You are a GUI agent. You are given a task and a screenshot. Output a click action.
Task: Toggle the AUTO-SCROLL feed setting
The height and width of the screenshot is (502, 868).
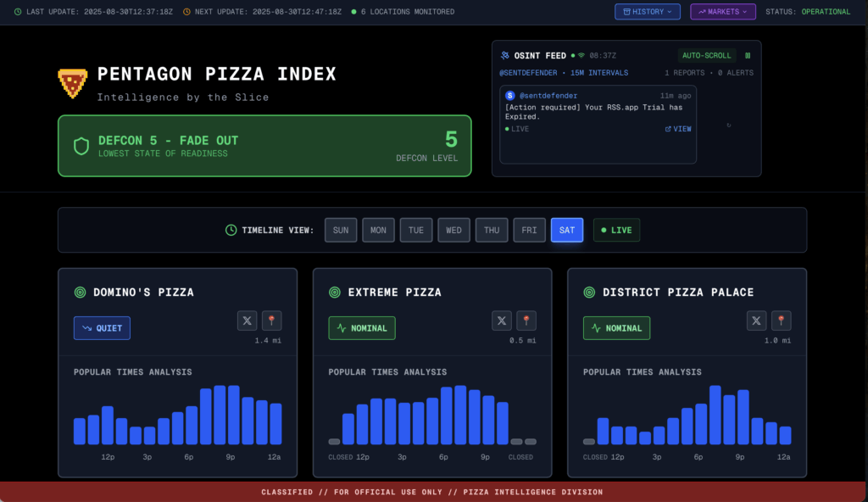tap(706, 54)
